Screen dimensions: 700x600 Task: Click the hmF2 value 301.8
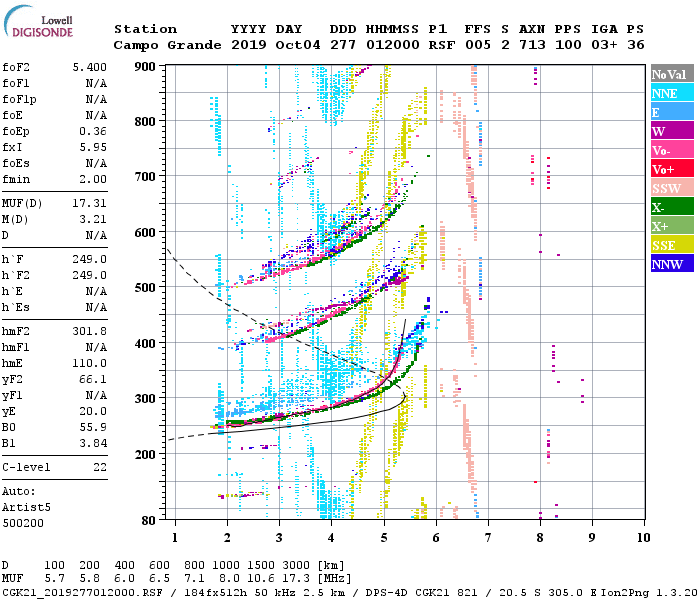tap(90, 331)
